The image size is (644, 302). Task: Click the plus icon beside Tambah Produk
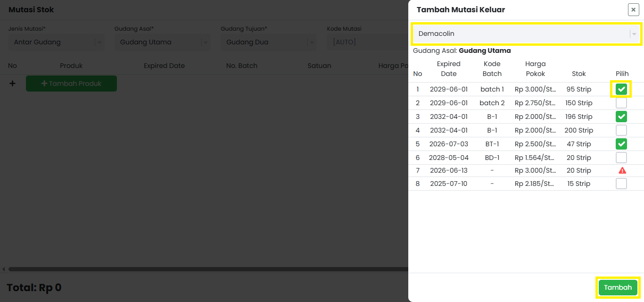click(x=12, y=84)
